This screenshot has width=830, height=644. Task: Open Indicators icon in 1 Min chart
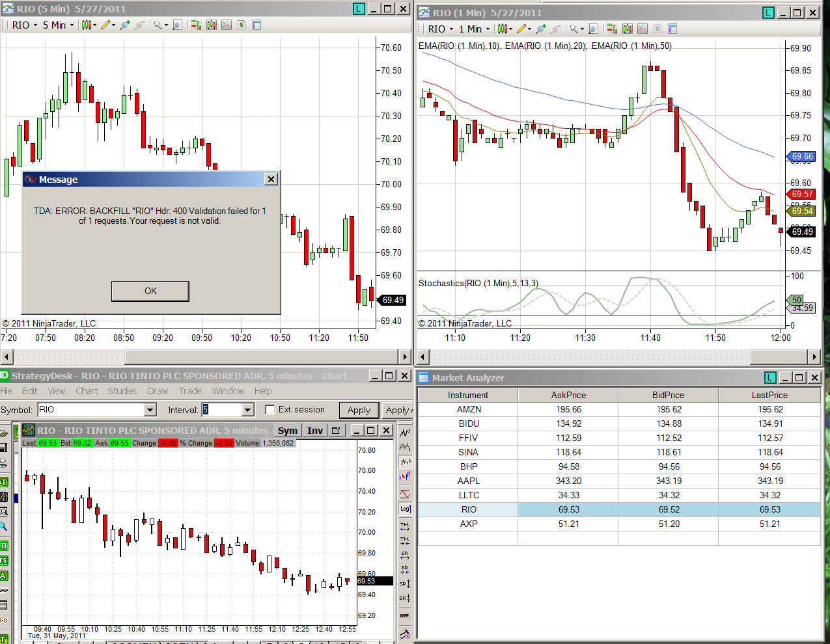coord(643,29)
